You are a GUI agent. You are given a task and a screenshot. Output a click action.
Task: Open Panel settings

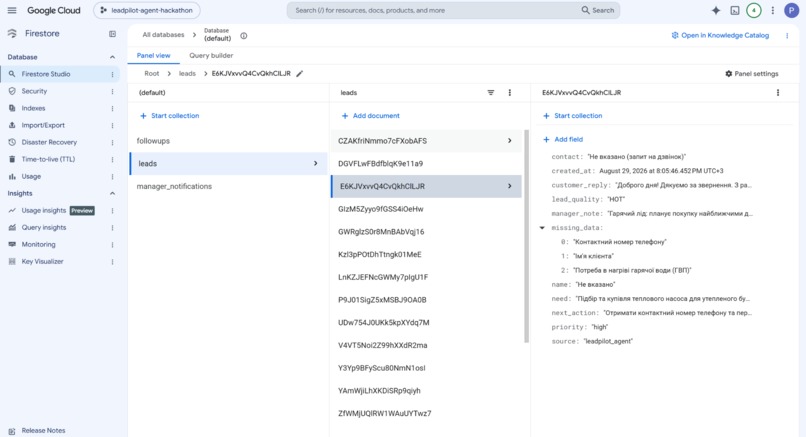point(752,74)
